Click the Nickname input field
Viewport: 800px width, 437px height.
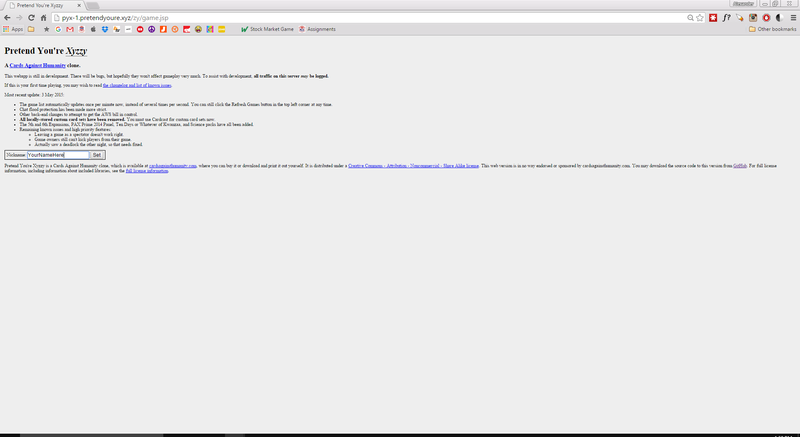(58, 155)
